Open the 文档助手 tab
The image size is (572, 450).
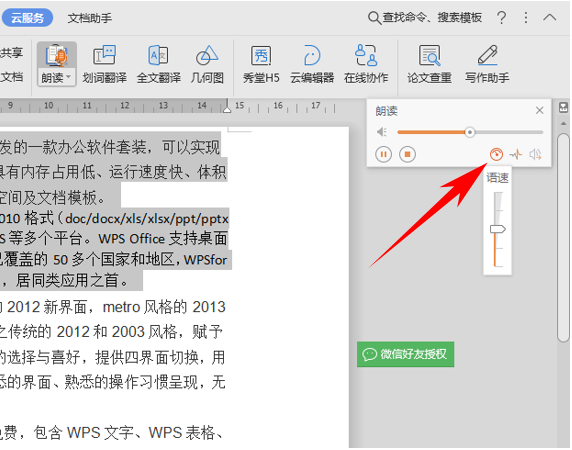pyautogui.click(x=89, y=18)
